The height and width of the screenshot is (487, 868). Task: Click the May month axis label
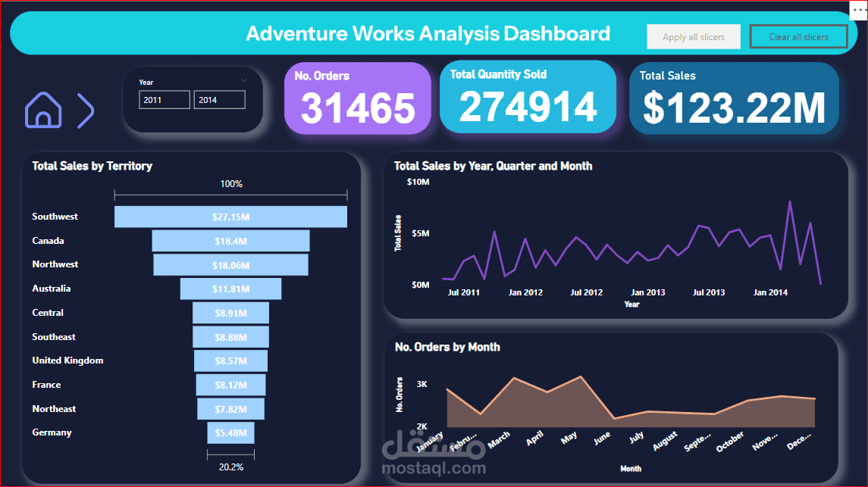tap(569, 438)
